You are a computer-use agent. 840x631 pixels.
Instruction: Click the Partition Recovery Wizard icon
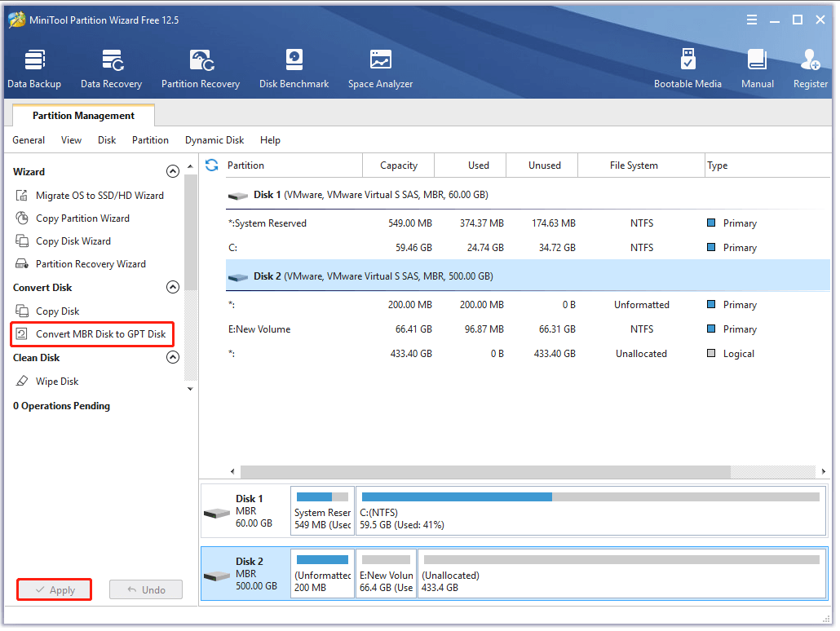tap(21, 263)
